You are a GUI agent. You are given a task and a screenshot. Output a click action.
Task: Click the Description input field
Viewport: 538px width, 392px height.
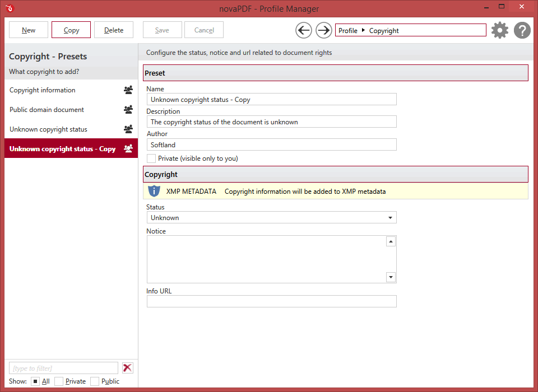(271, 122)
